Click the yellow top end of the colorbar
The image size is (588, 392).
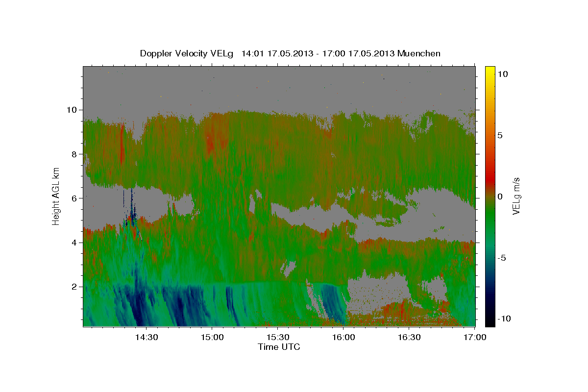click(490, 70)
